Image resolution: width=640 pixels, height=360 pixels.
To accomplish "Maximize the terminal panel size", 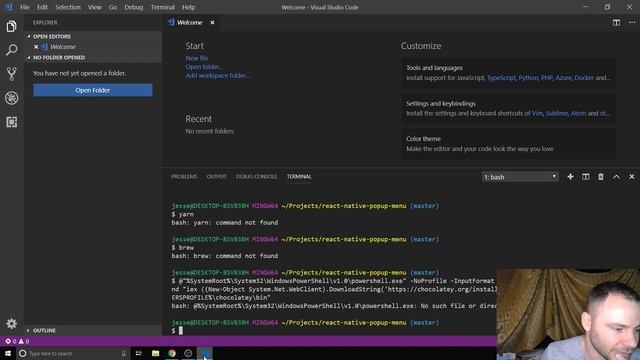I will pos(616,177).
